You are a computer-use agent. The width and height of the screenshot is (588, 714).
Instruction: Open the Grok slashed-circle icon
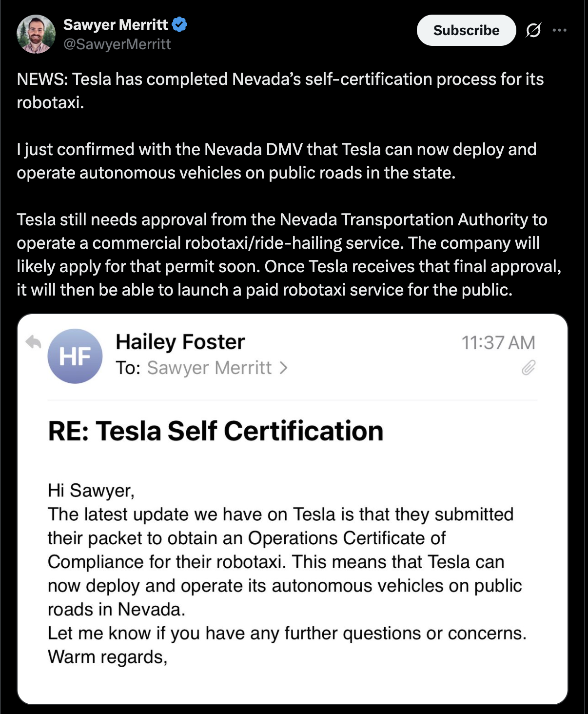[533, 30]
